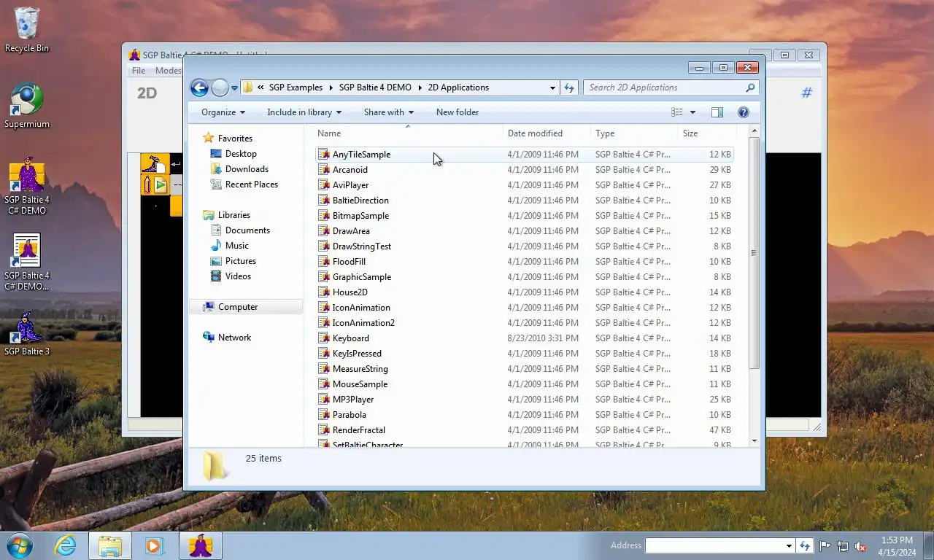This screenshot has height=560, width=934.
Task: Open the Organize dropdown menu
Action: tap(223, 112)
